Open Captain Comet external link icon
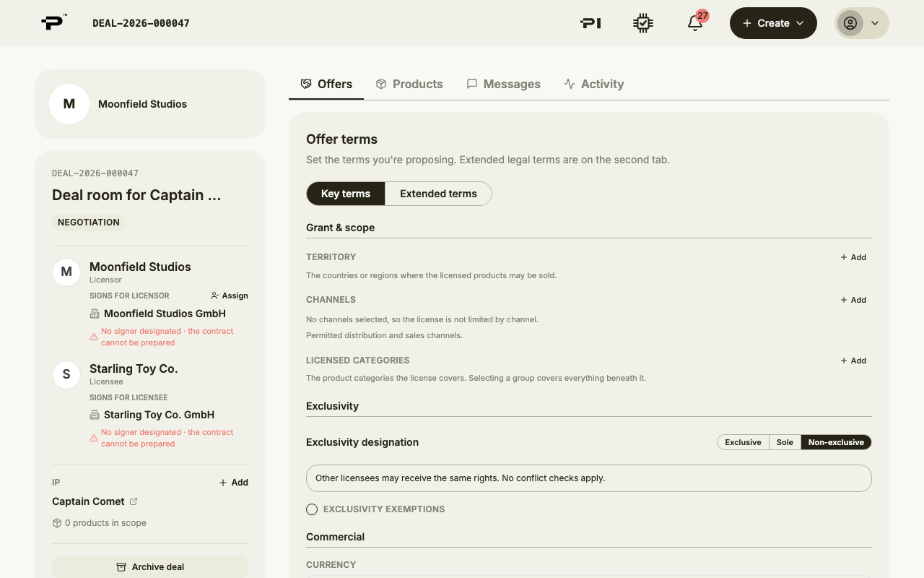 point(134,501)
